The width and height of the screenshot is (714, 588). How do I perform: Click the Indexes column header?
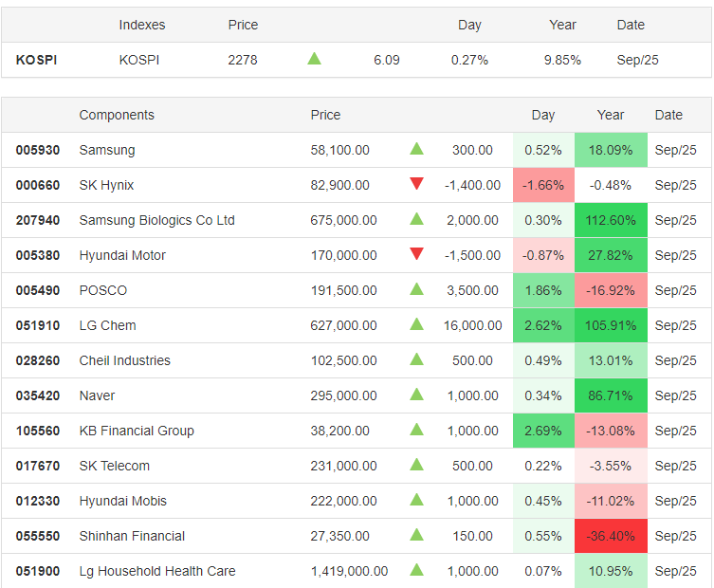point(142,25)
